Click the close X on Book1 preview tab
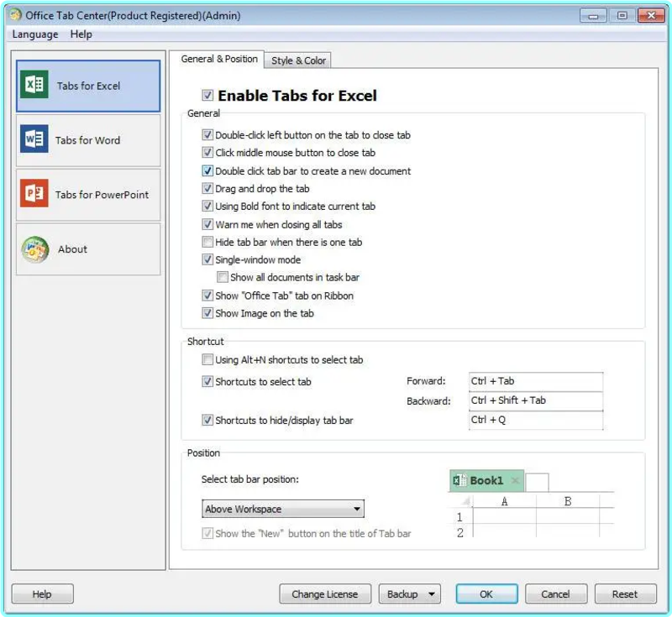This screenshot has width=672, height=617. [516, 480]
